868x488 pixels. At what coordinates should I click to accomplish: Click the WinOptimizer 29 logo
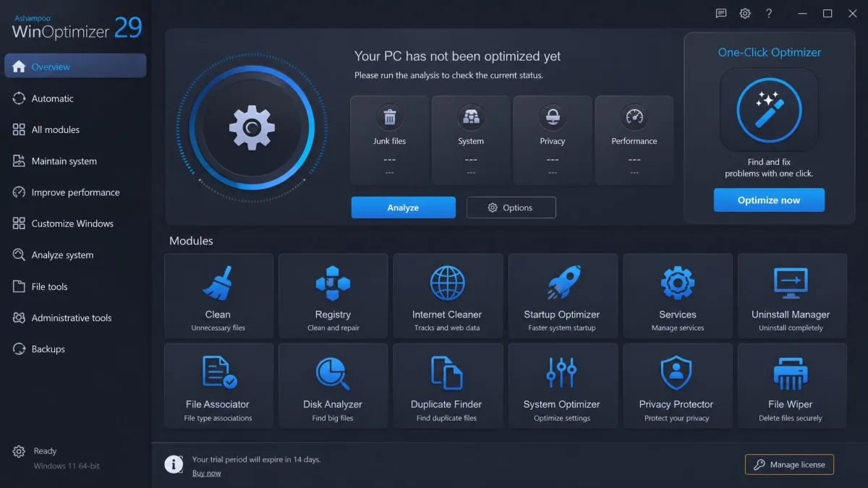click(77, 26)
